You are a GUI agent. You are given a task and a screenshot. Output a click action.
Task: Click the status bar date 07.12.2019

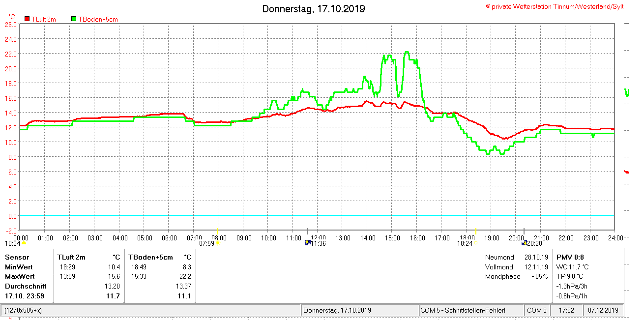pos(603,311)
